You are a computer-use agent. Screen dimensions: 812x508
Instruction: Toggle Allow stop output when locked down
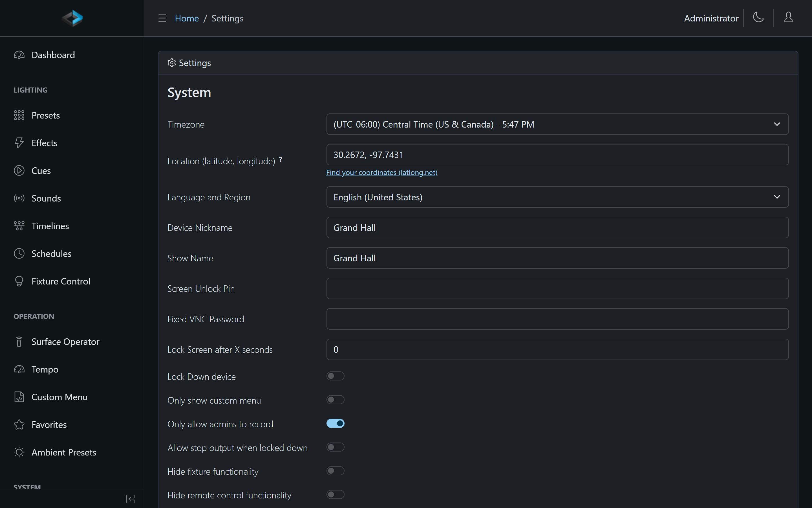pyautogui.click(x=335, y=447)
